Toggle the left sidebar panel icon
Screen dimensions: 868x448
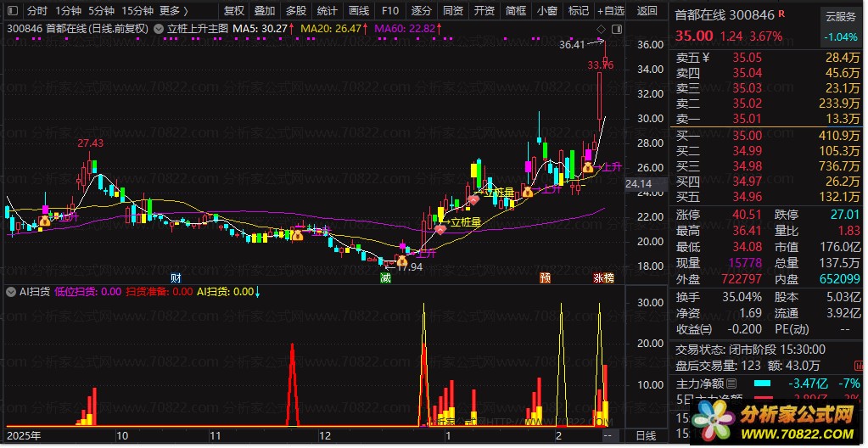pos(13,10)
